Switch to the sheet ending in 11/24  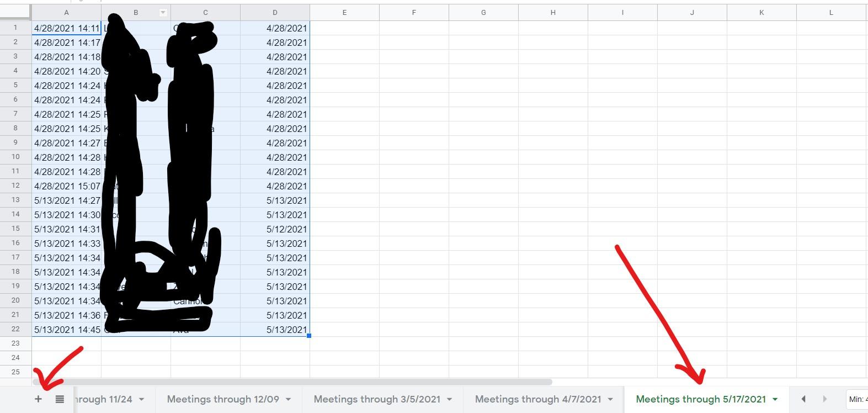pos(103,399)
